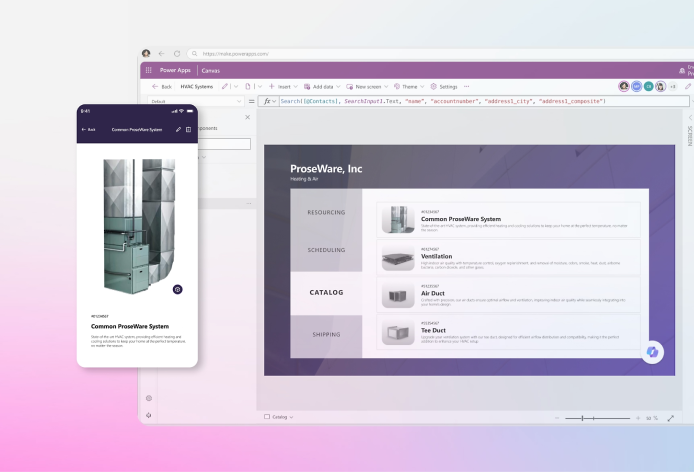Expand the dropdown next to the paste icon
This screenshot has height=472, width=694.
260,87
